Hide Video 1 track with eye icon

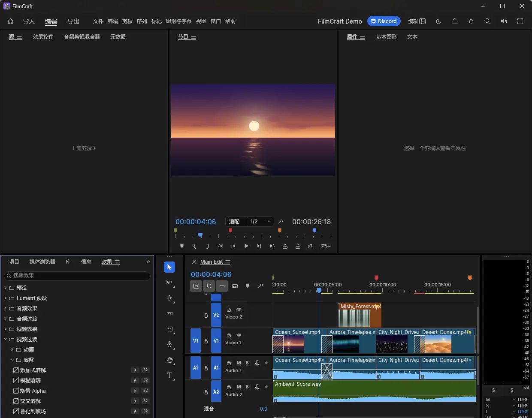(239, 335)
